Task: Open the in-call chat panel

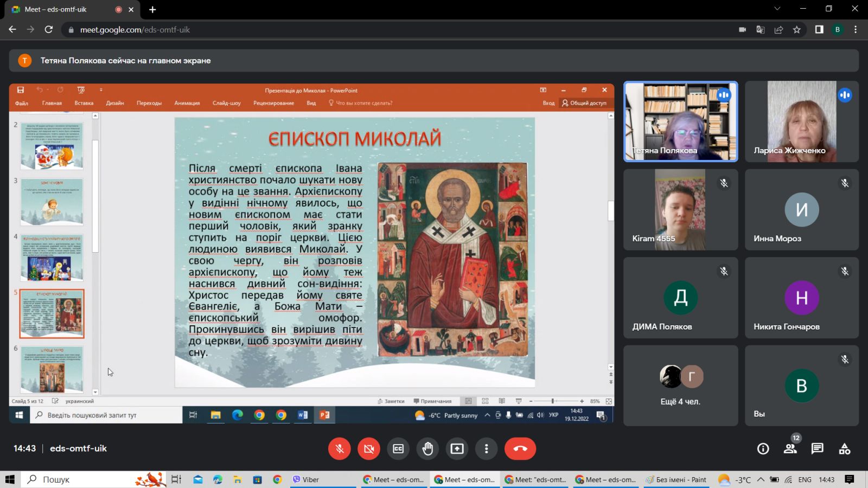Action: pyautogui.click(x=817, y=448)
